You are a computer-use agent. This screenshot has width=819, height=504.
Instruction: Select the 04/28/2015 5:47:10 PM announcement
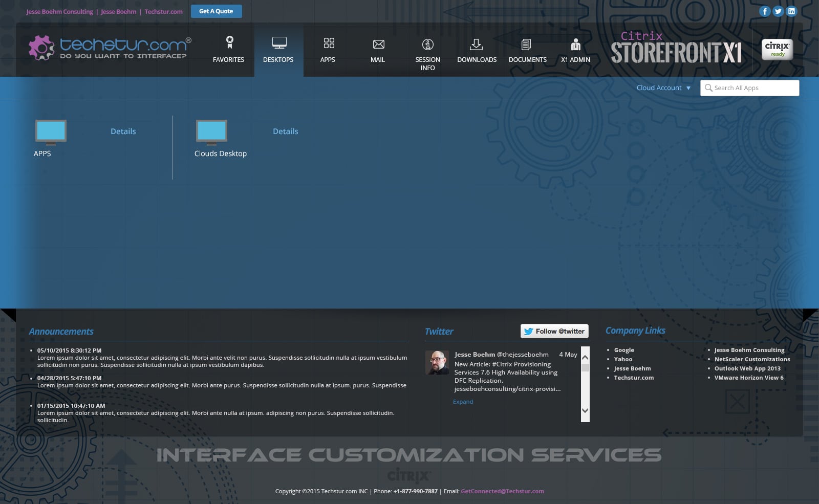click(x=69, y=378)
